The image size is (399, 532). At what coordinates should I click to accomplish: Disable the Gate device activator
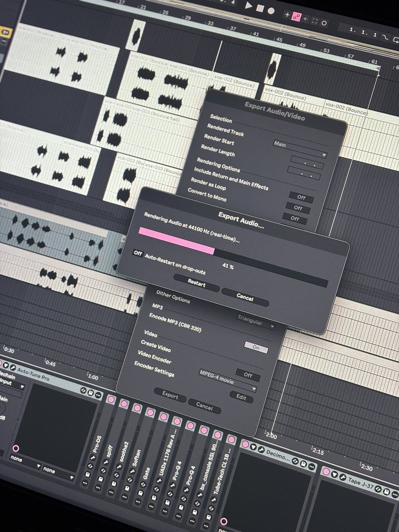(164, 417)
